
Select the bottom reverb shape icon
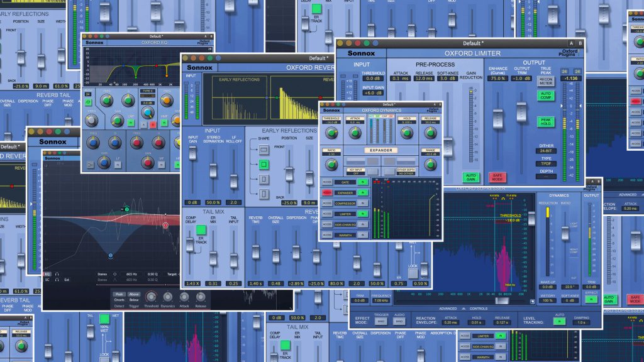(264, 194)
